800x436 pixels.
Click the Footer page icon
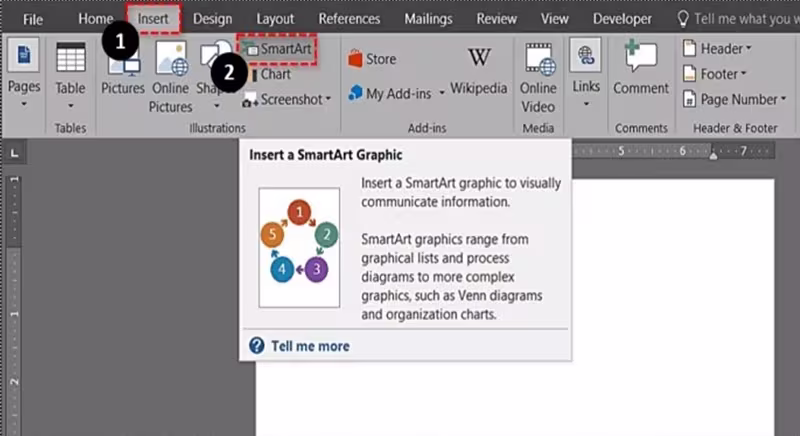[689, 74]
